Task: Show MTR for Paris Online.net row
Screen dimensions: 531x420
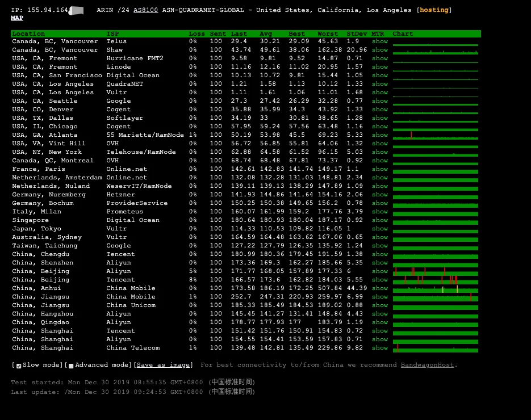Action: point(380,169)
